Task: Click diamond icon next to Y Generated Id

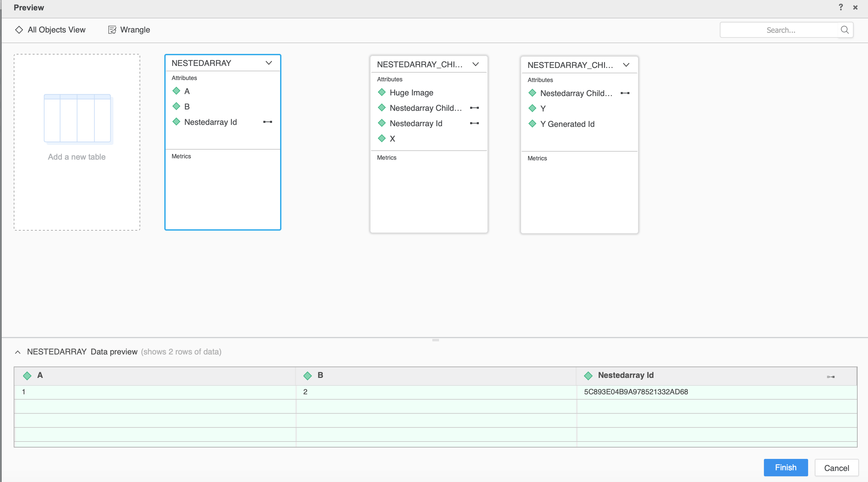Action: (532, 124)
